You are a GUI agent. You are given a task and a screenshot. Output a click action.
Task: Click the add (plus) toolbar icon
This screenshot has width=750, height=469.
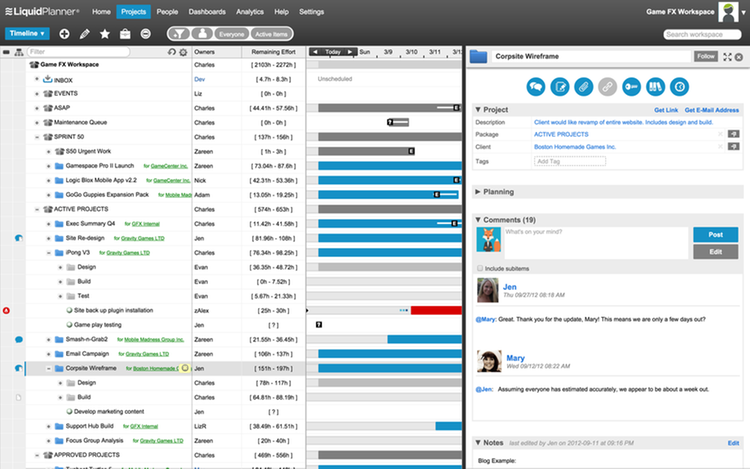pos(64,33)
